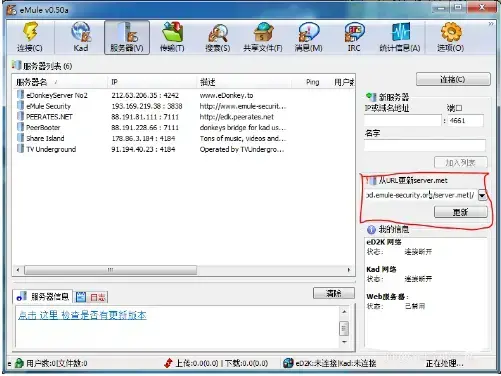The width and height of the screenshot is (501, 376).
Task: Click the My Info (我的信息) icon
Action: coord(371,229)
